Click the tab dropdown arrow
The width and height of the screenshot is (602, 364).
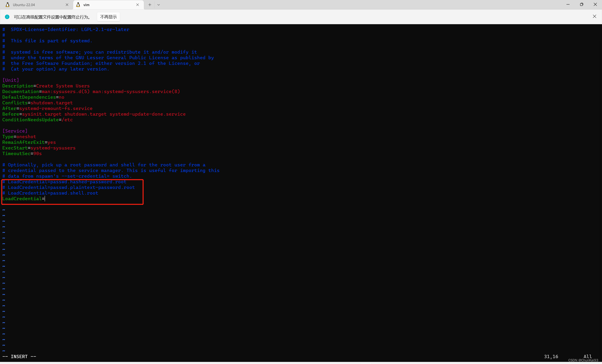(x=159, y=5)
